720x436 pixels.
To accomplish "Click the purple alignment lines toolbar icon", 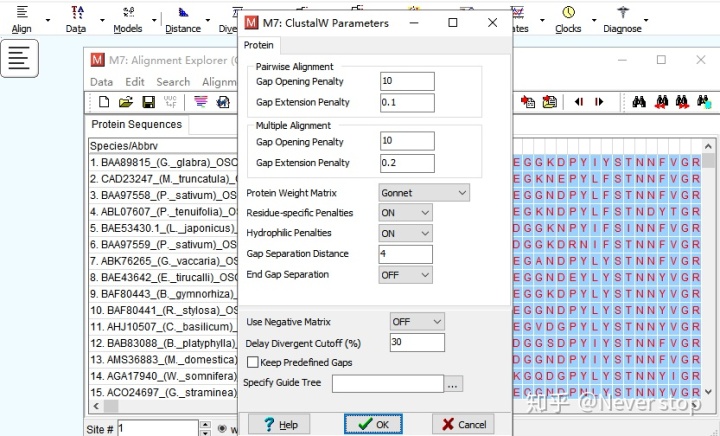I will tap(201, 101).
